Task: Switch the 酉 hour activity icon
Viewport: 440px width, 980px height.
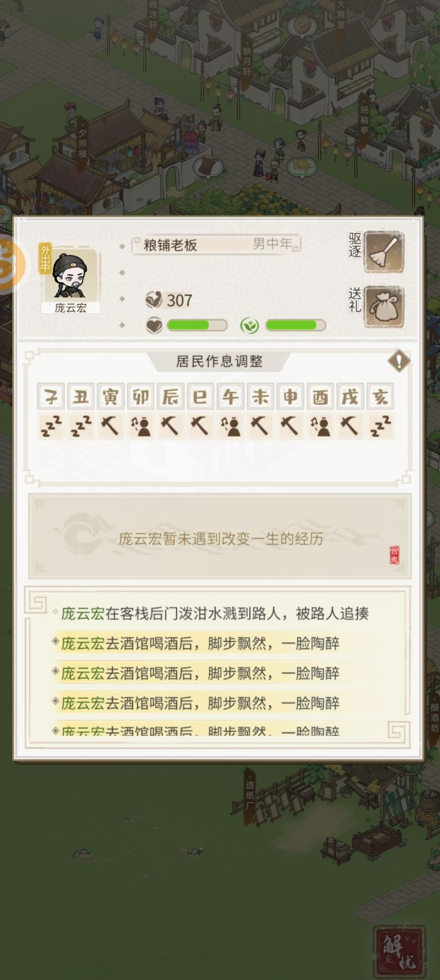Action: pos(320,426)
